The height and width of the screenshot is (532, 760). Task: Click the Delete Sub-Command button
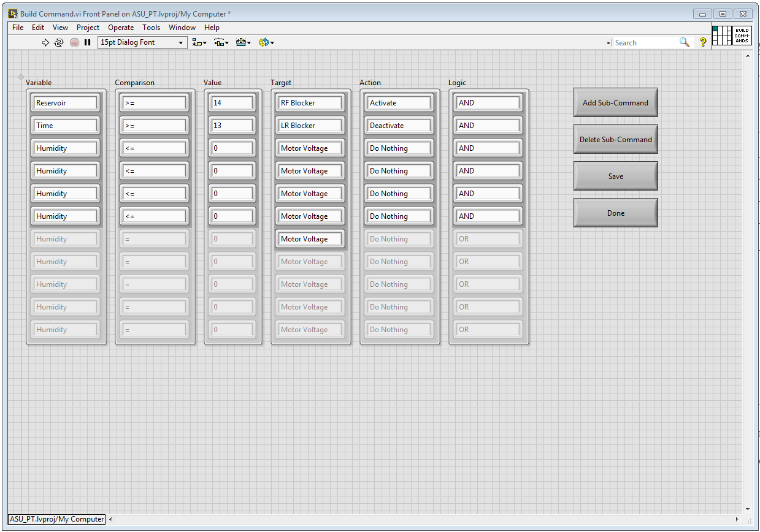615,139
